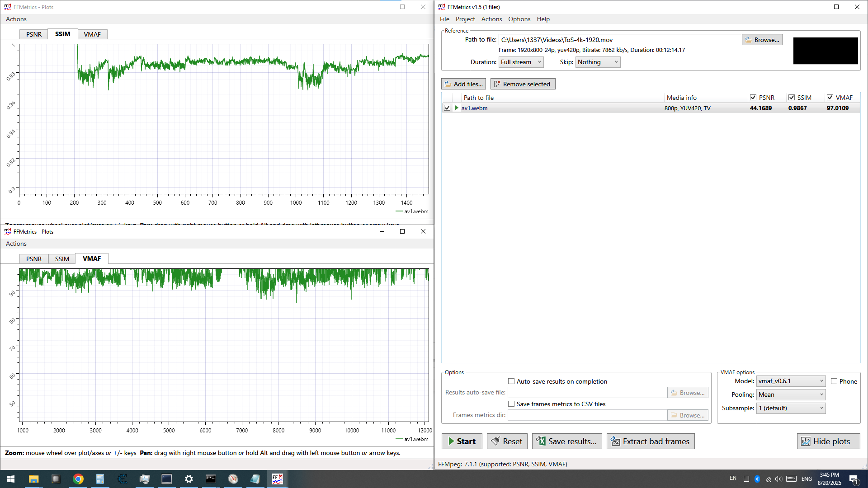Image resolution: width=868 pixels, height=488 pixels.
Task: Open the Pooling Mean dropdown
Action: (790, 395)
